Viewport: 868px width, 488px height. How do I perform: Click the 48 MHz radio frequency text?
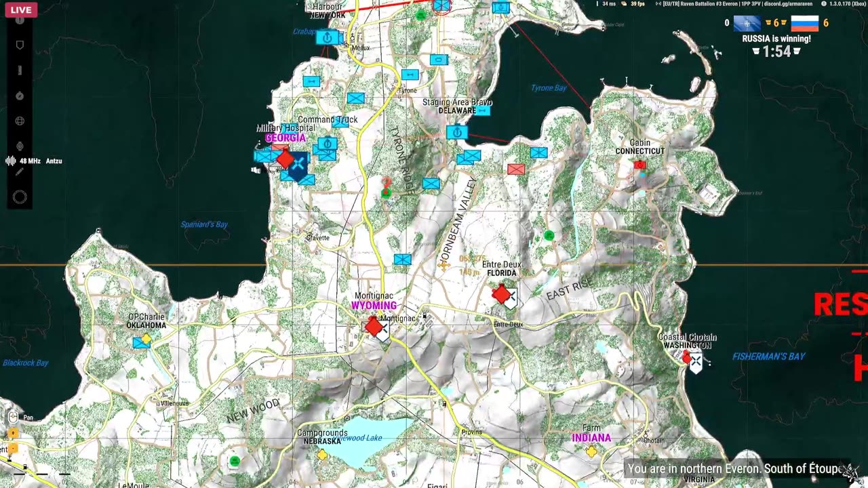pyautogui.click(x=30, y=161)
